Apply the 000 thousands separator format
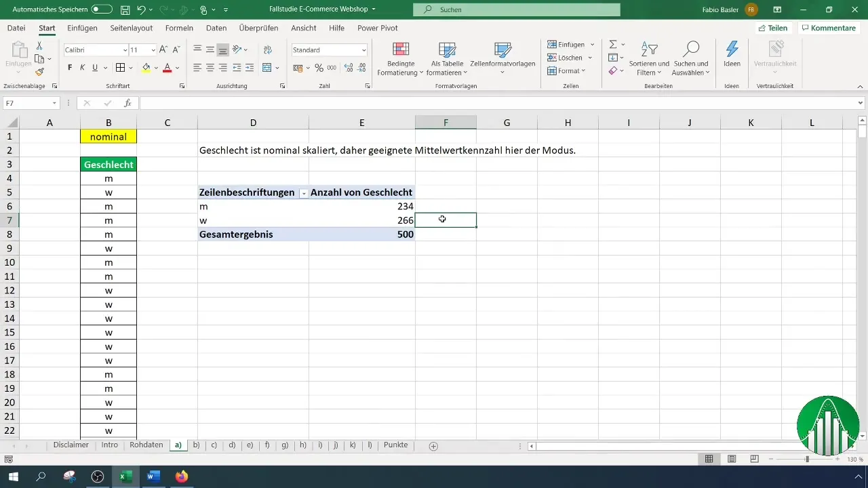Viewport: 868px width, 488px height. pyautogui.click(x=332, y=68)
